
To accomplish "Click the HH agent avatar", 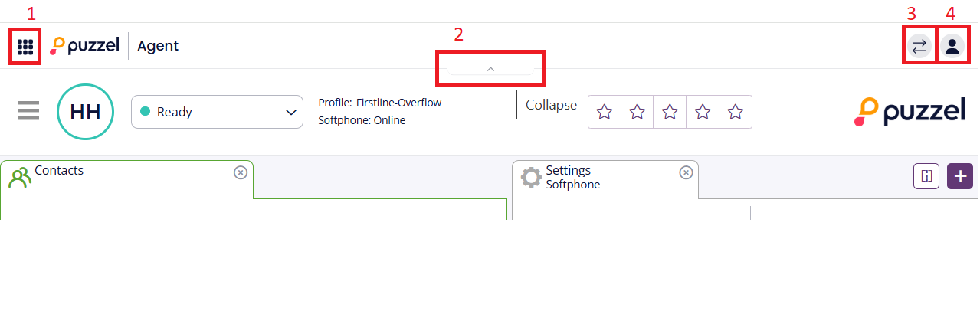I will point(85,112).
